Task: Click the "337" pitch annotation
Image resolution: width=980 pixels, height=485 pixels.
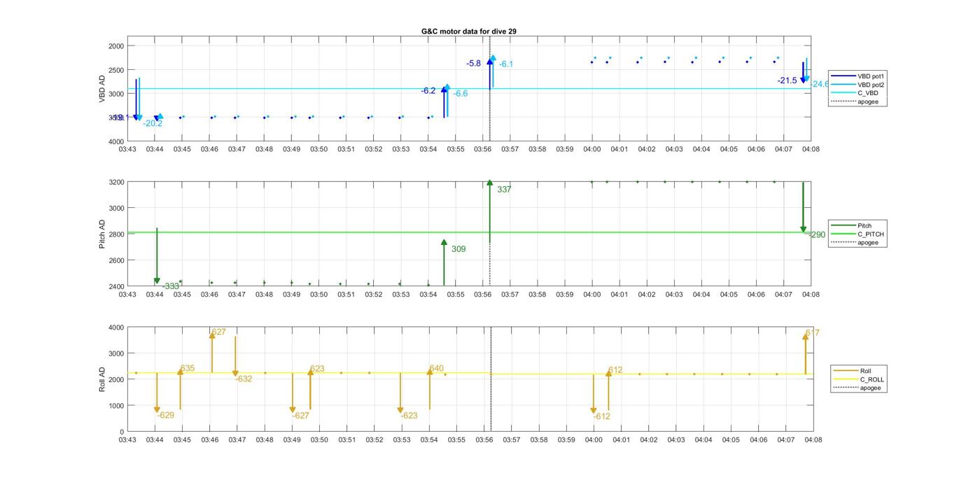Action: tap(504, 190)
